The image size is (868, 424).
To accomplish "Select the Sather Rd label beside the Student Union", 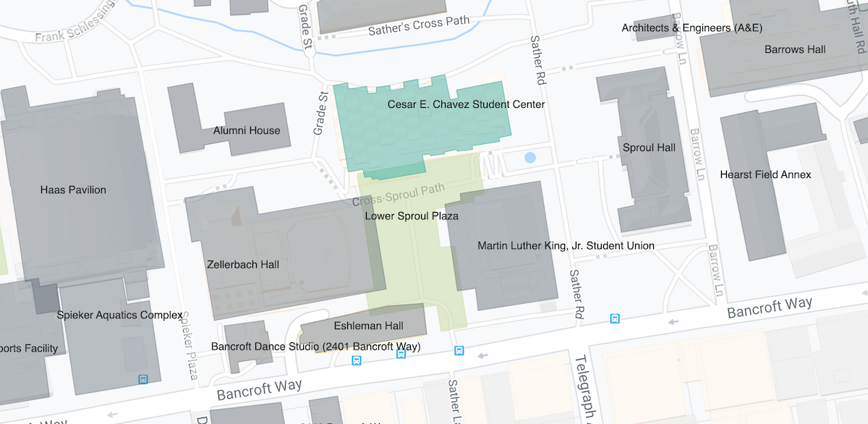I will point(577,295).
